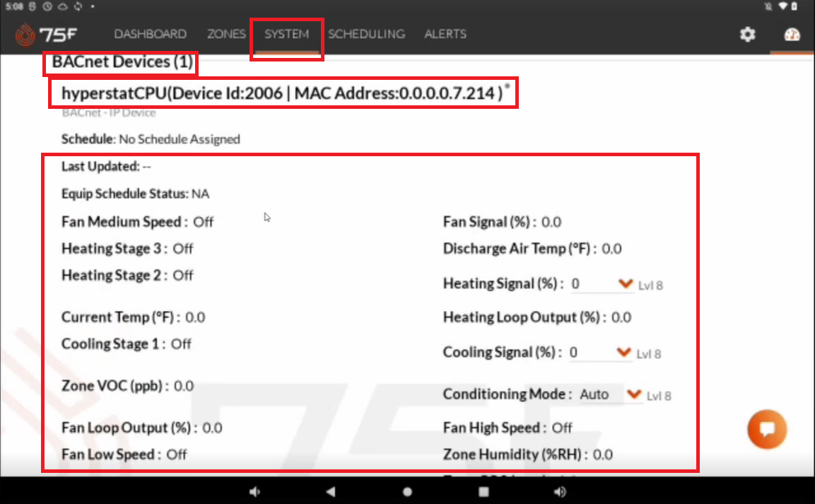815x504 pixels.
Task: Select the SYSTEM tab
Action: pyautogui.click(x=286, y=35)
